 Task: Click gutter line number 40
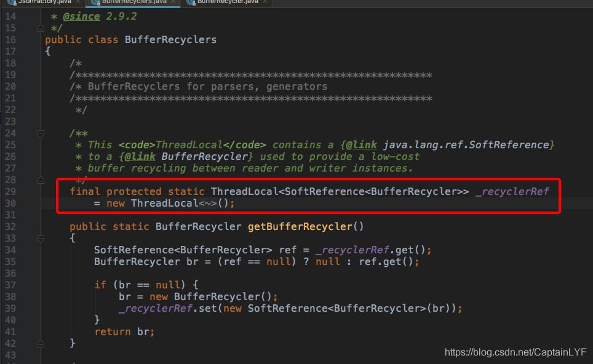(x=10, y=320)
